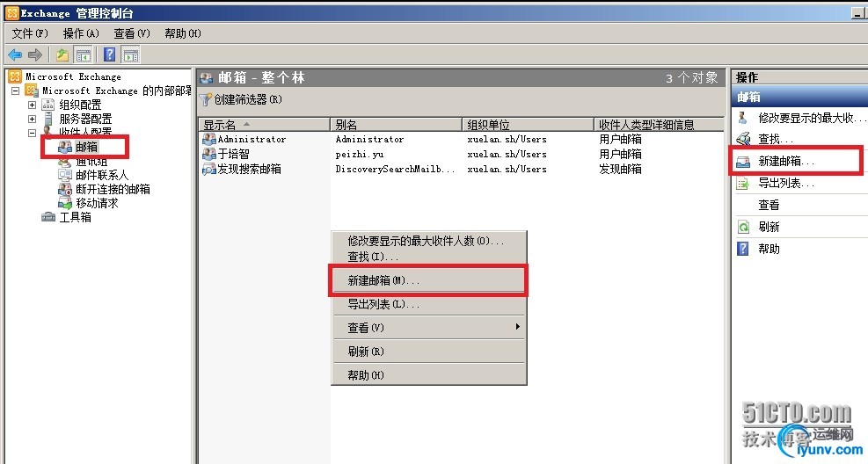Select the 断开连接的邮箱 tree item
868x464 pixels.
coord(113,189)
